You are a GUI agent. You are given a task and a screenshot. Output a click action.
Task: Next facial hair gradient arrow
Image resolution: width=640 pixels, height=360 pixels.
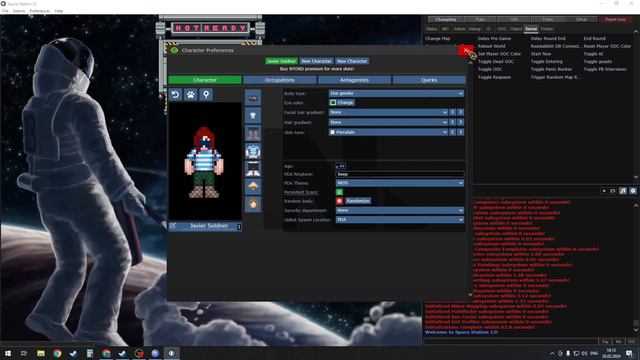(461, 112)
